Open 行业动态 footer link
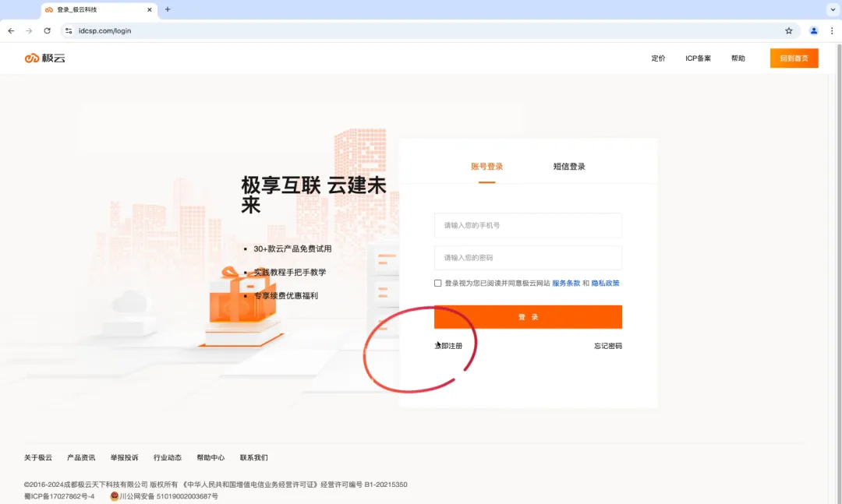842x504 pixels. tap(168, 457)
